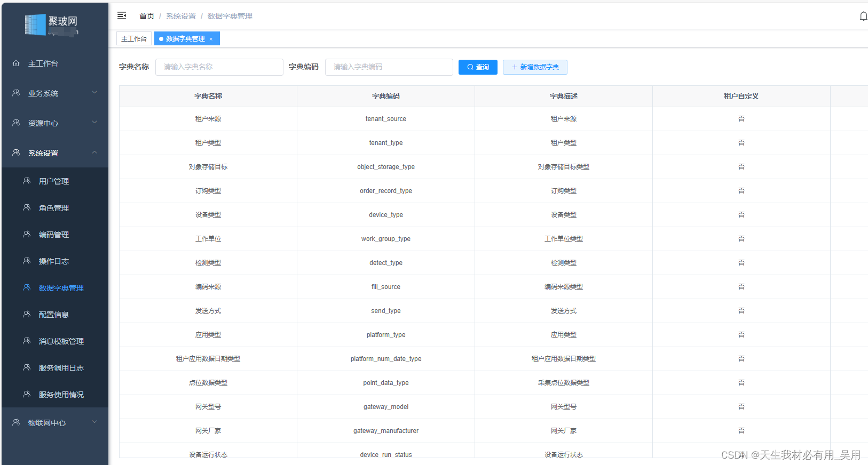Expand the 物联网中心 menu chevron
Screen dimensions: 868x465
pyautogui.click(x=94, y=422)
